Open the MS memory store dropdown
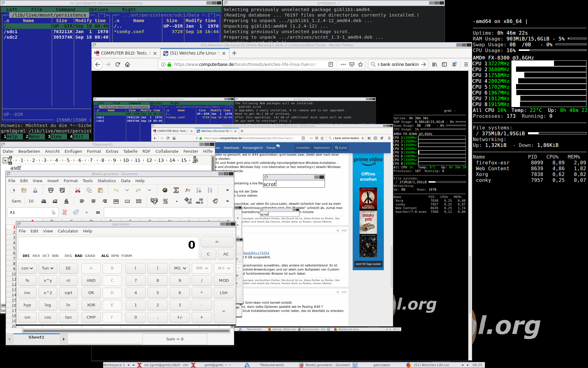 tap(180, 268)
